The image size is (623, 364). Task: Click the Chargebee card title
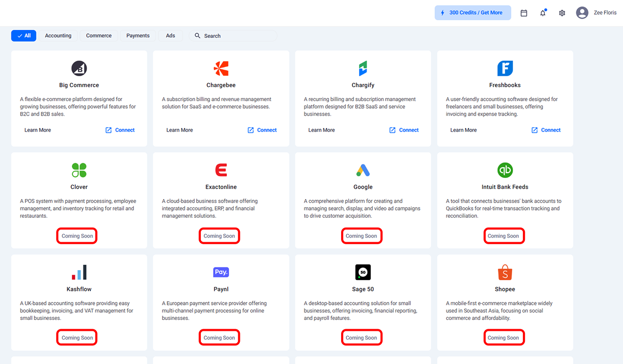click(x=221, y=85)
